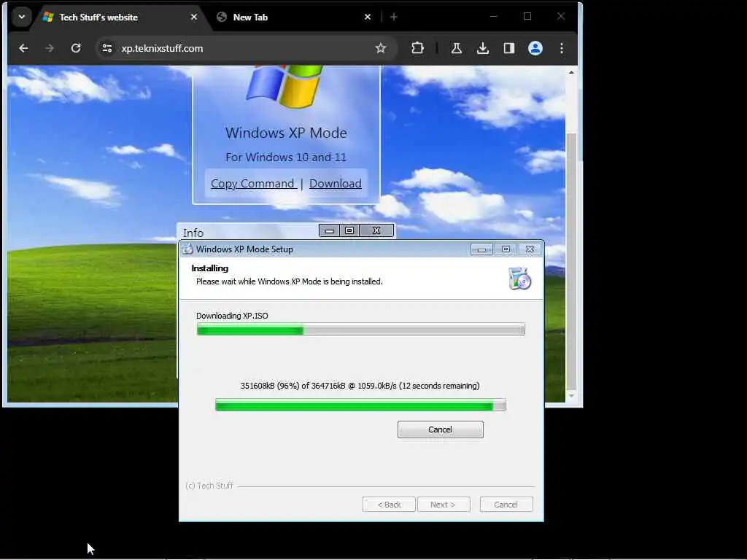Click the disabled Back button
The height and width of the screenshot is (560, 747).
tap(389, 505)
